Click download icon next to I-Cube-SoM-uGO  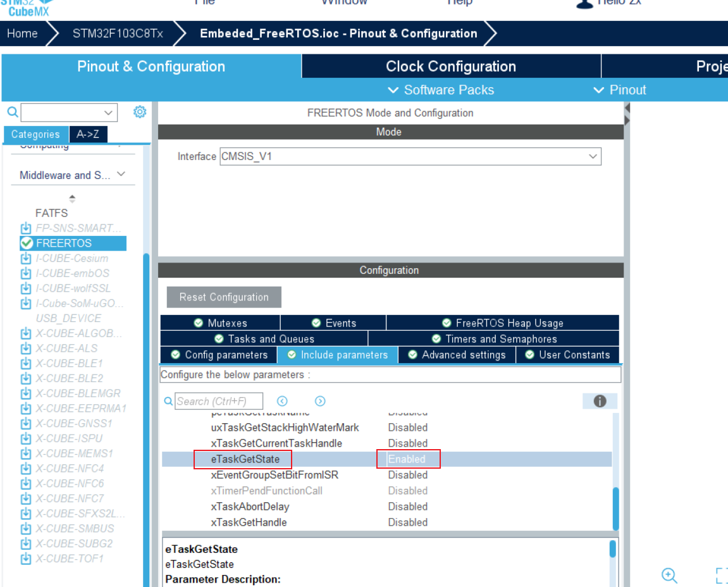26,303
